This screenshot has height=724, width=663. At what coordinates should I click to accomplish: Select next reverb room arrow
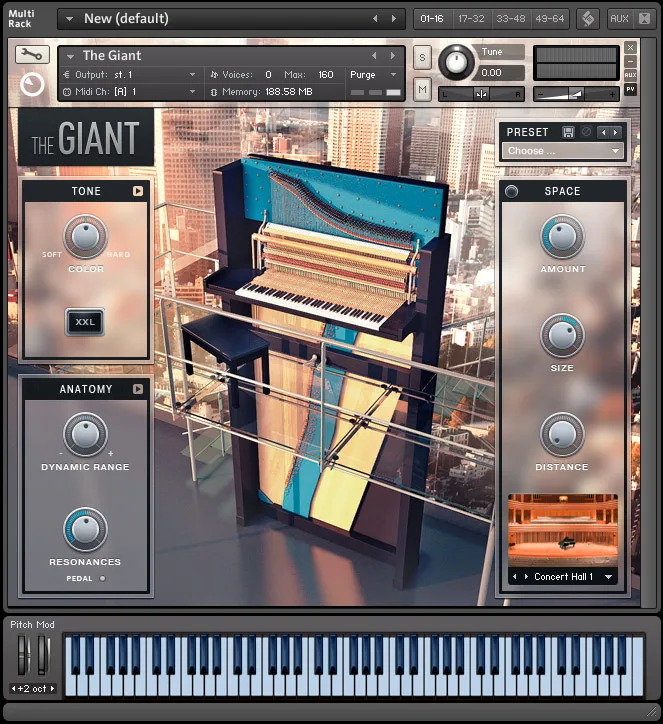click(x=526, y=576)
